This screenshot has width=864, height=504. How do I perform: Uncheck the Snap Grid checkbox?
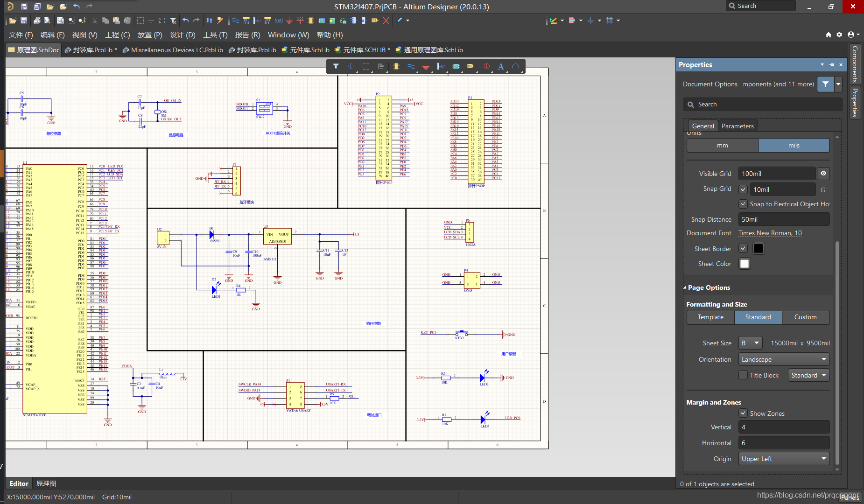pos(743,189)
